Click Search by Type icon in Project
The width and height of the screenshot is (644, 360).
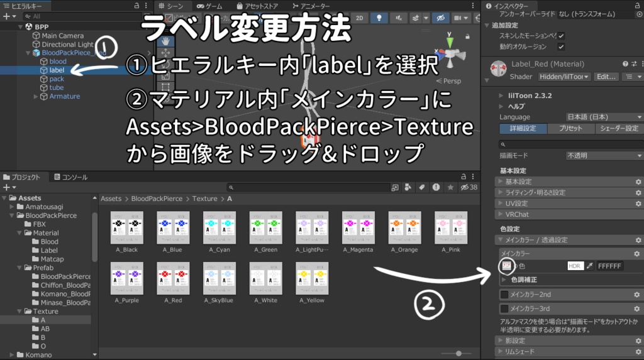pyautogui.click(x=408, y=187)
